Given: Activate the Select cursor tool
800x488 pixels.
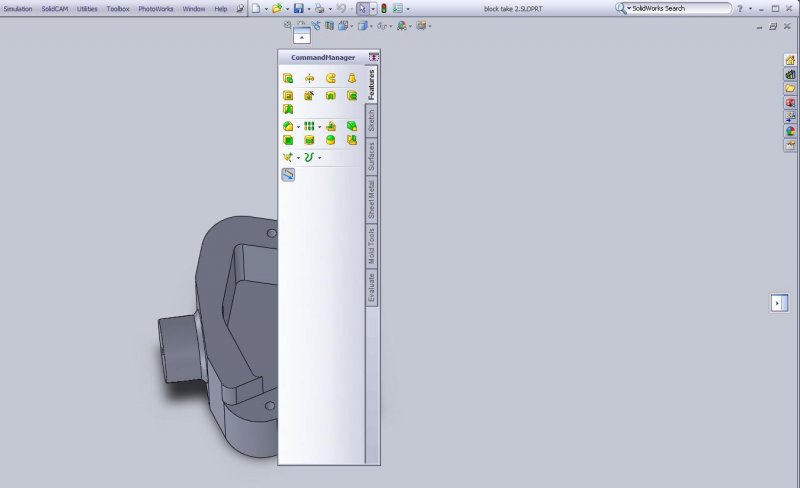Looking at the screenshot, I should (x=362, y=9).
